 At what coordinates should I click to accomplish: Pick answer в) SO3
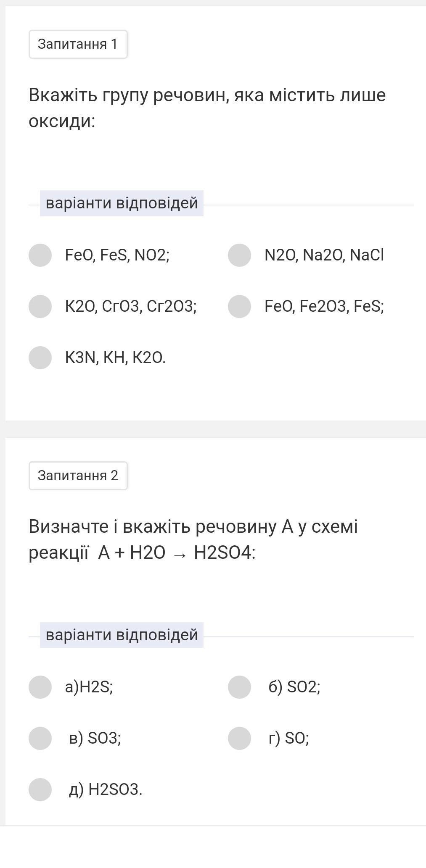tap(40, 738)
